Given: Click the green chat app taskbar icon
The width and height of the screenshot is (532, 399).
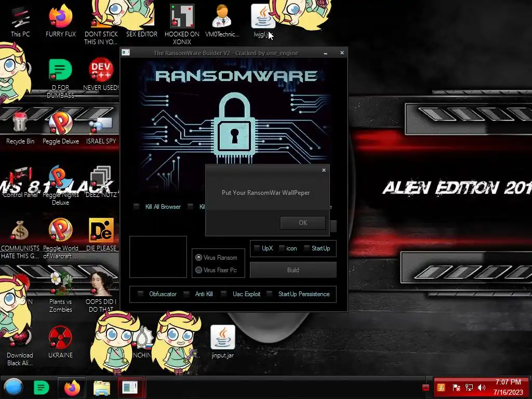Looking at the screenshot, I should pos(42,388).
